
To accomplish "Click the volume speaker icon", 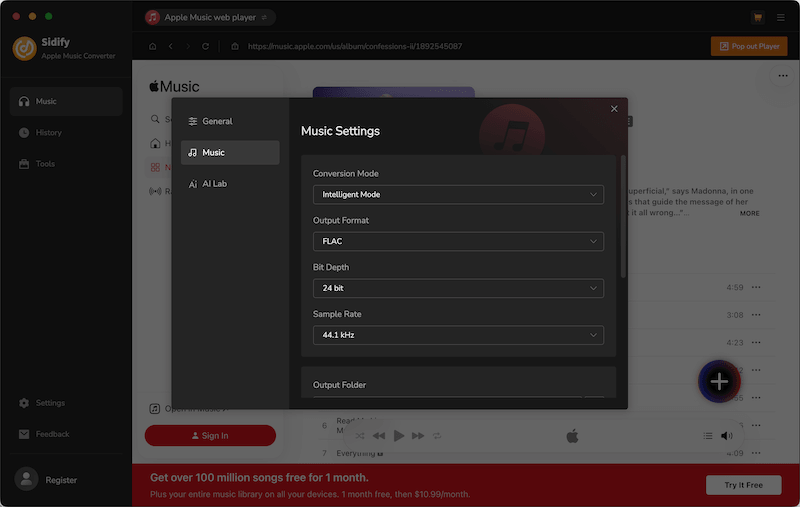I will click(727, 436).
